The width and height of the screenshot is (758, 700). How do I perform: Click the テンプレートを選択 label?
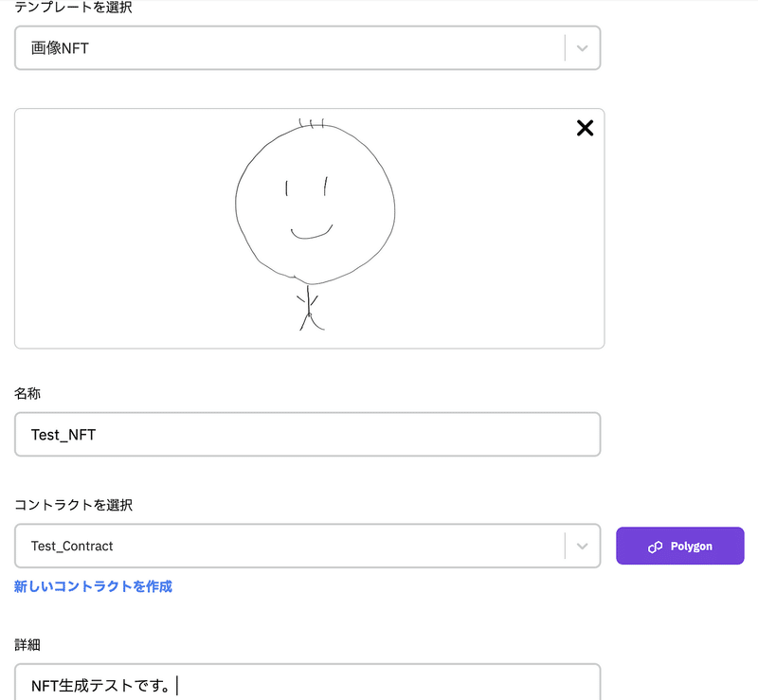(73, 7)
